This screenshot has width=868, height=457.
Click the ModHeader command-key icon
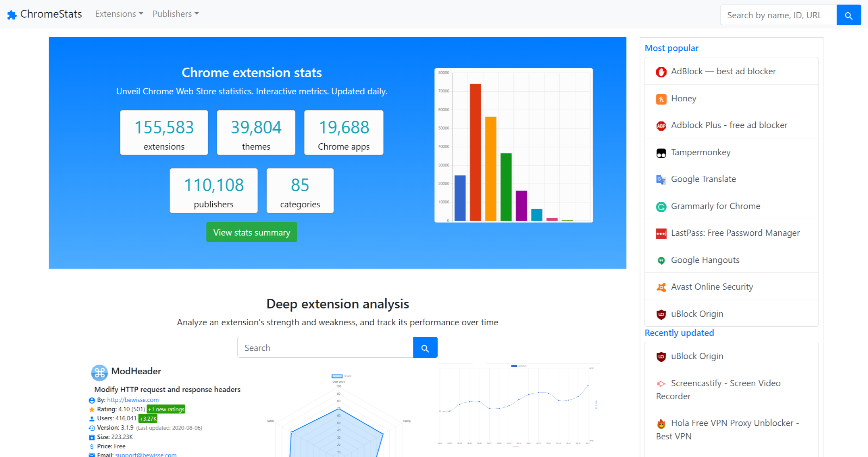(100, 373)
